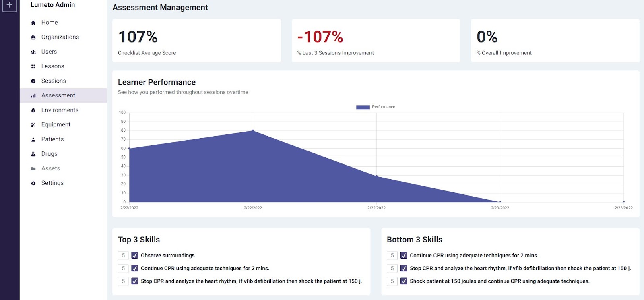Click the plus icon in the top-left corner

9,5
